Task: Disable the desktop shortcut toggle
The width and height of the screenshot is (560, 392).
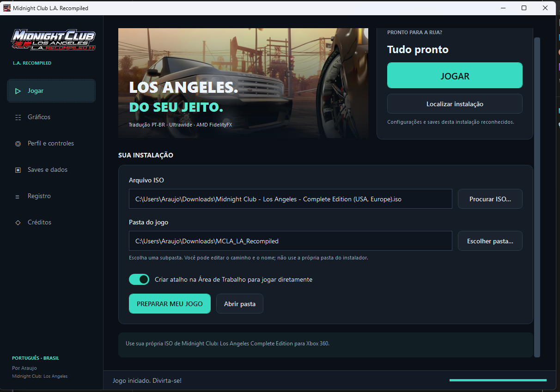Action: tap(139, 279)
